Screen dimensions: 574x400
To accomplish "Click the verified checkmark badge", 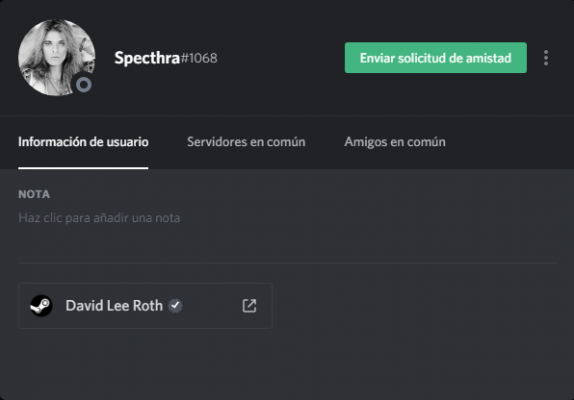I will [175, 306].
